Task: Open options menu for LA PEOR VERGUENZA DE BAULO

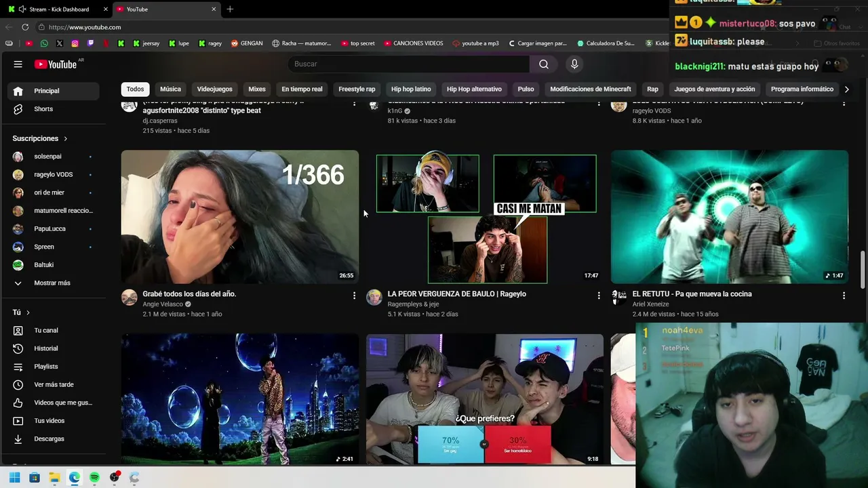Action: click(x=599, y=296)
